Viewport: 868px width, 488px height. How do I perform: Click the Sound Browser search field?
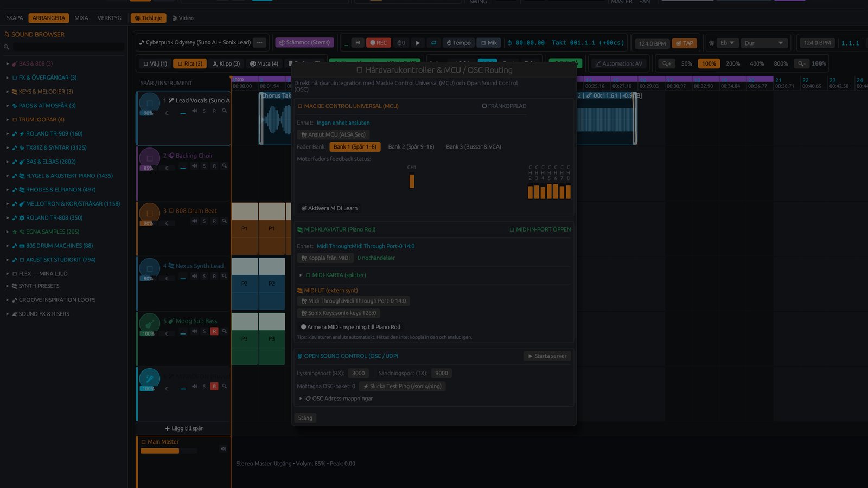(x=68, y=47)
